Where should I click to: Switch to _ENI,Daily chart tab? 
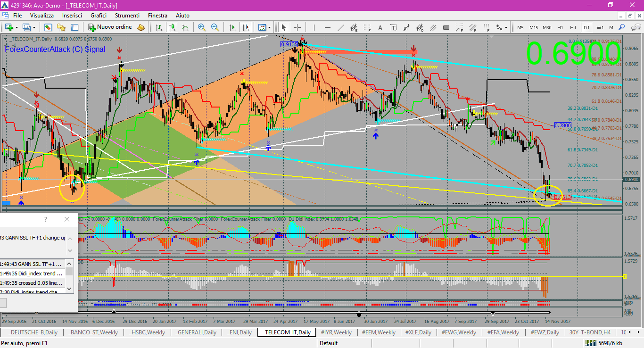[x=239, y=332]
